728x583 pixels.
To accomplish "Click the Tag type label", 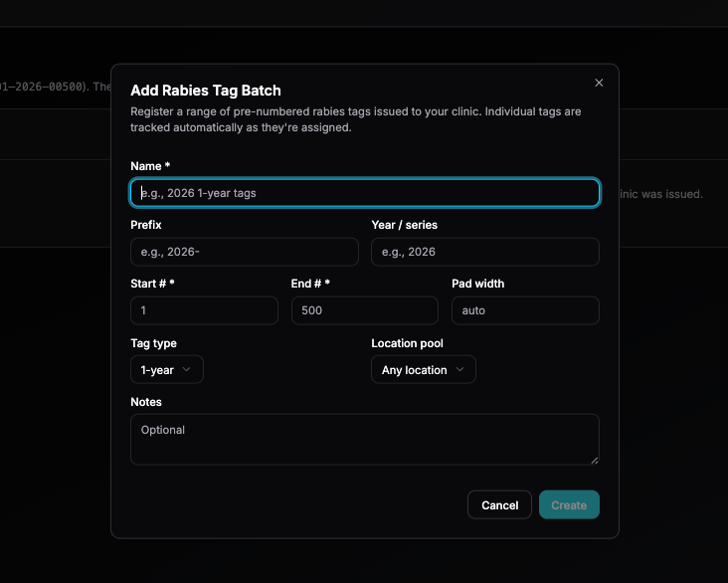I will pos(154,343).
